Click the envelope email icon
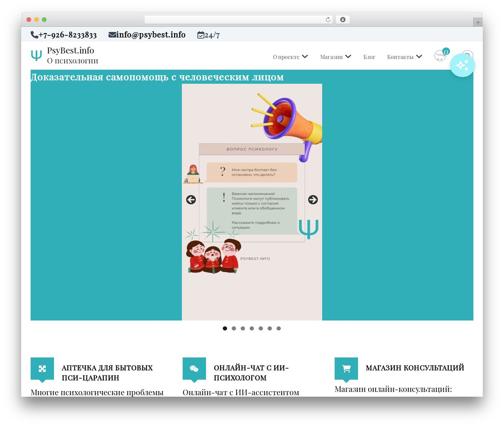 (112, 35)
